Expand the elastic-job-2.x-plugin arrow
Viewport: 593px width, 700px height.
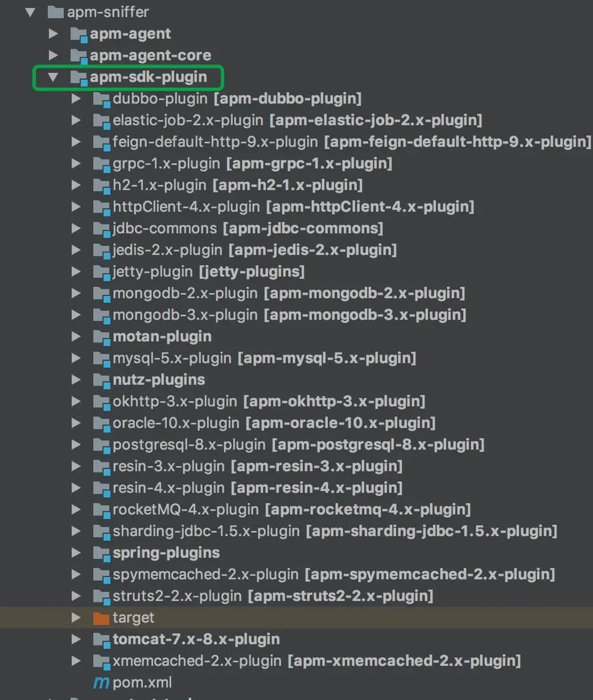coord(76,120)
